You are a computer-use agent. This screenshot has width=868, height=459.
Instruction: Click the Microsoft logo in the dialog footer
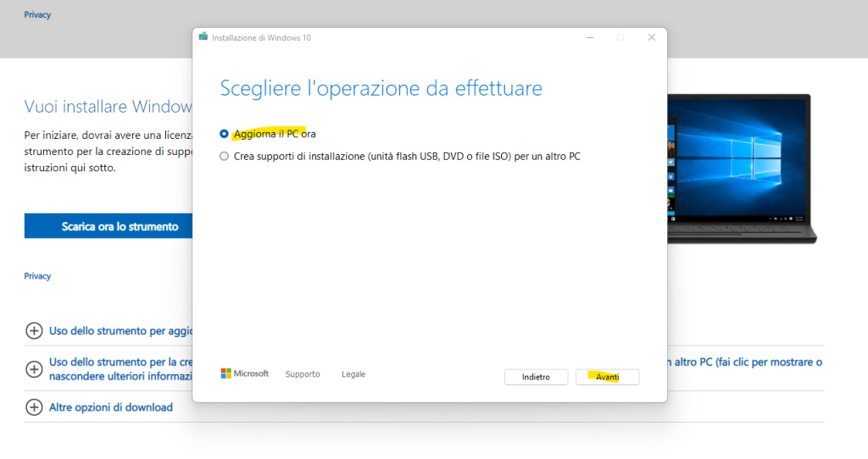(x=245, y=373)
